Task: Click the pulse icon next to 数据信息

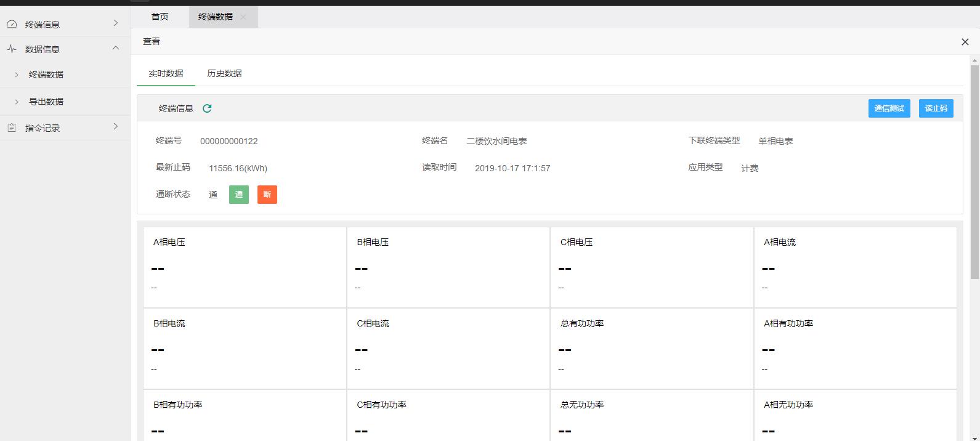Action: [x=12, y=49]
